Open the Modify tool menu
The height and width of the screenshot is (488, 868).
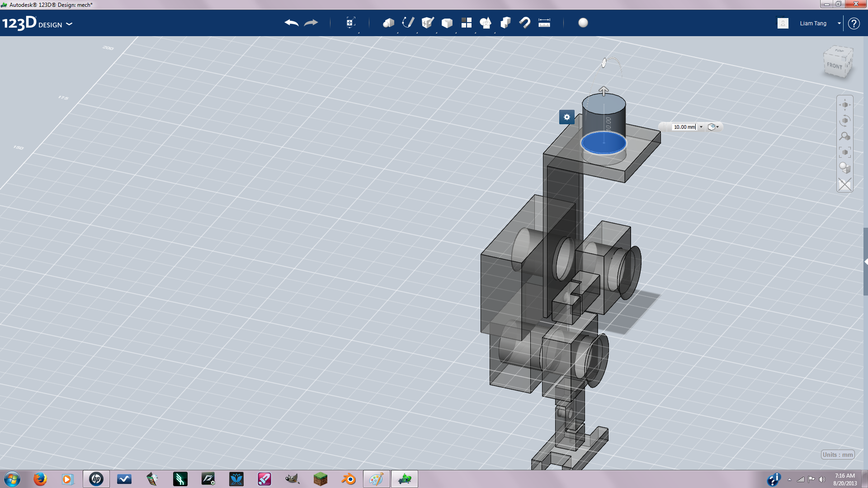point(447,23)
